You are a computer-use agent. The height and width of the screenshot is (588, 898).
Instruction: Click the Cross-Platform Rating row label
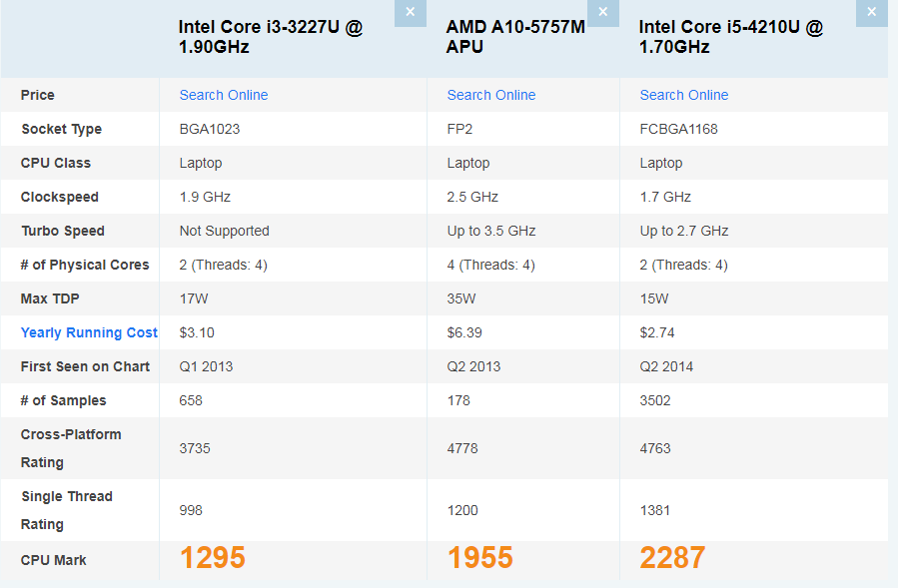(71, 448)
